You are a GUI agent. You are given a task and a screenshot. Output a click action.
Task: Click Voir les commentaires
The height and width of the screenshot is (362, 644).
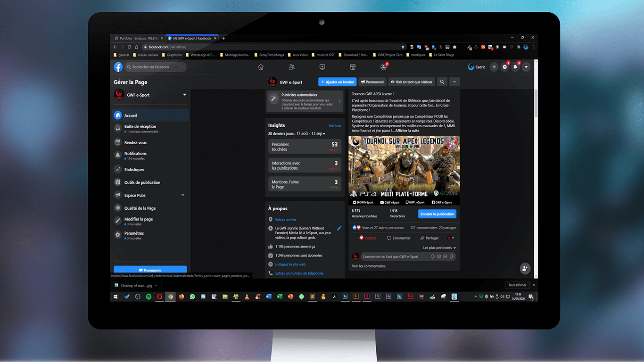point(369,266)
